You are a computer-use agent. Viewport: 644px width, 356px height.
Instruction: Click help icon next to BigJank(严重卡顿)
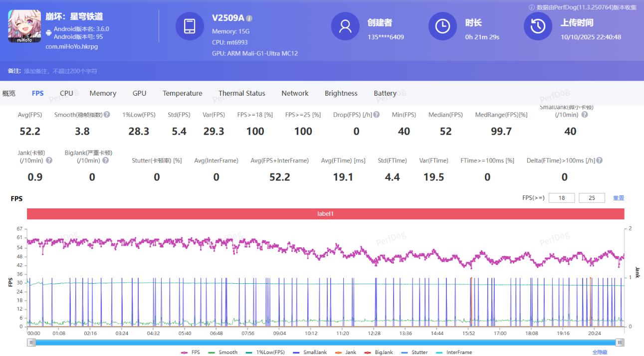click(x=105, y=161)
